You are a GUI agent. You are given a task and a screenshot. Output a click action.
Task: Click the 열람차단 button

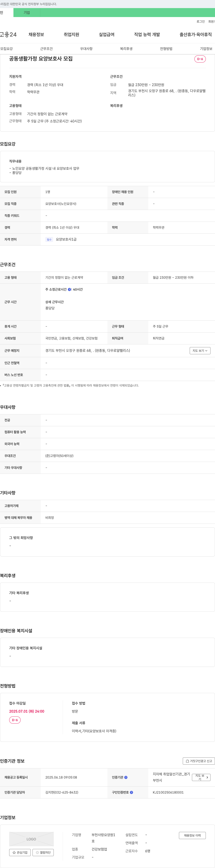[43, 852]
